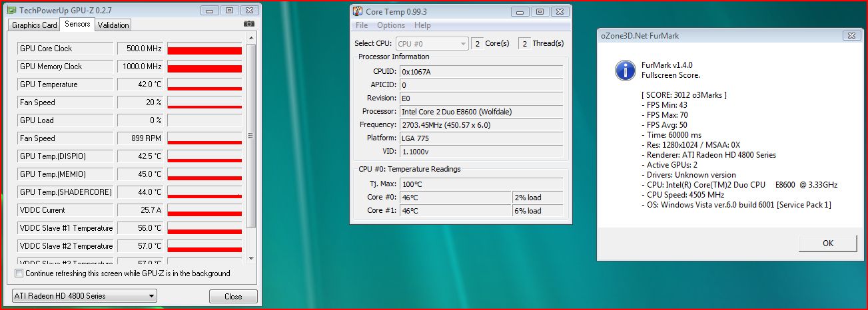
Task: Click the Tj. Max 100°C value
Action: tap(480, 184)
